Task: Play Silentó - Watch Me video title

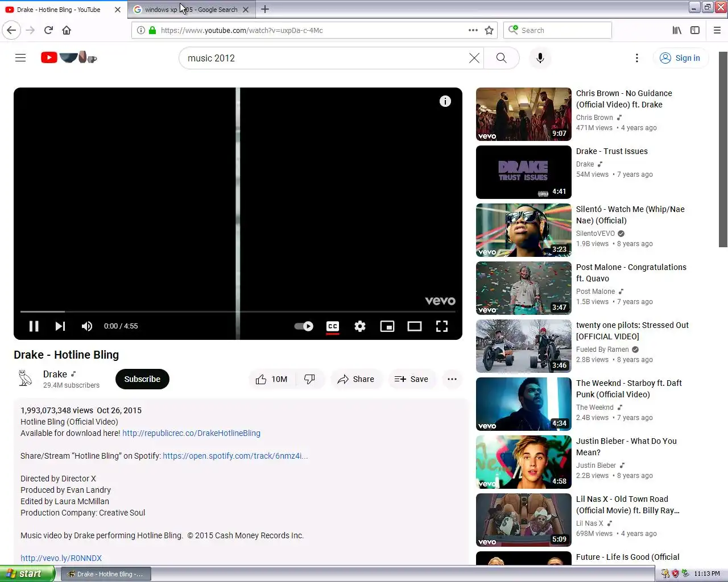Action: point(630,215)
